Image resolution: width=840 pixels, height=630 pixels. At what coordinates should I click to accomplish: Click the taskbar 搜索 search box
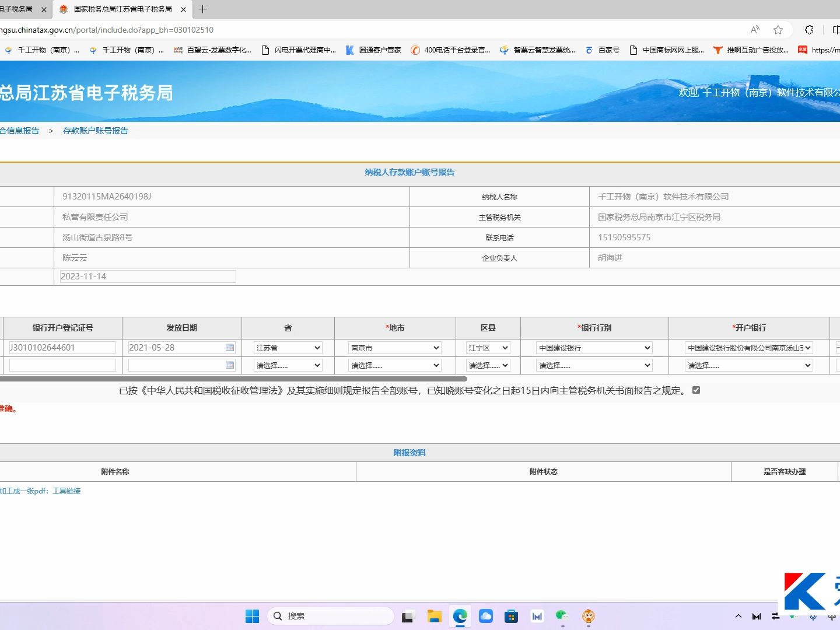click(331, 616)
